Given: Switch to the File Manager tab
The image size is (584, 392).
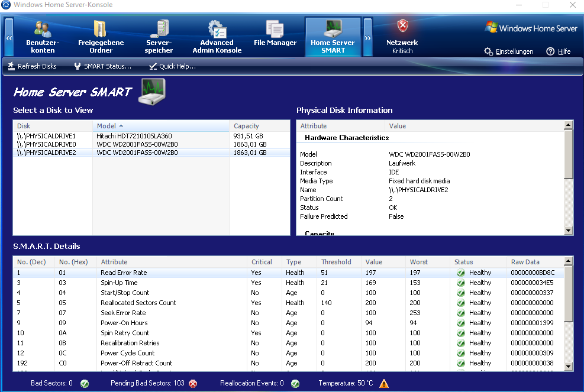Looking at the screenshot, I should [275, 34].
